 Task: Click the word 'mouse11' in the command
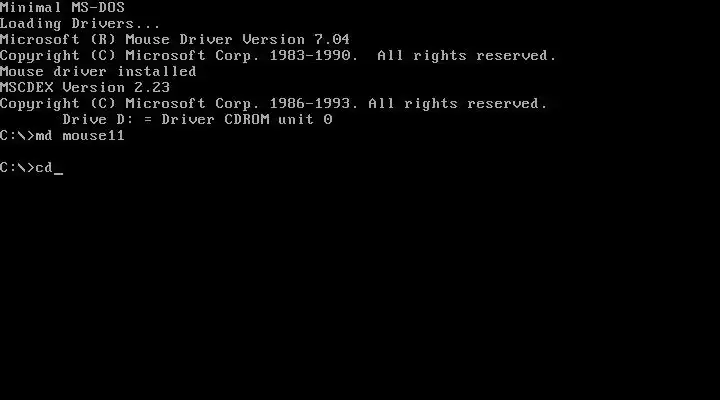[x=94, y=136]
